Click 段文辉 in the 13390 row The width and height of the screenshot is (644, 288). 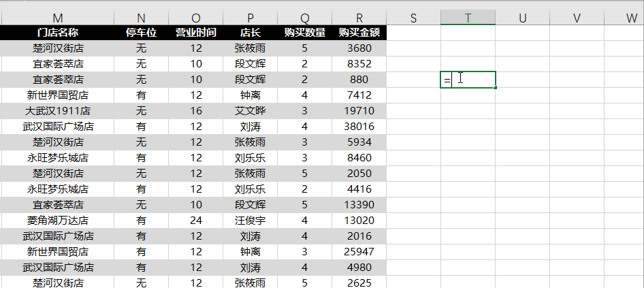251,205
